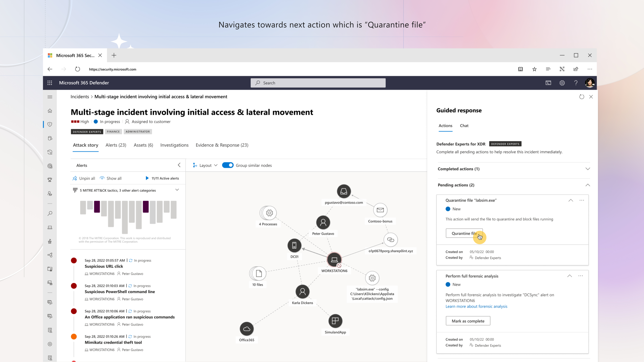Select the Peter Gustavo user node
Viewport: 644px width, 362px height.
pos(323,222)
